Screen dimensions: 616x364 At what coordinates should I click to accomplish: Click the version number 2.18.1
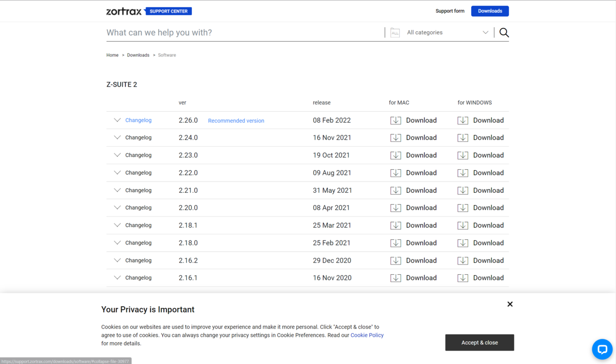pos(188,226)
